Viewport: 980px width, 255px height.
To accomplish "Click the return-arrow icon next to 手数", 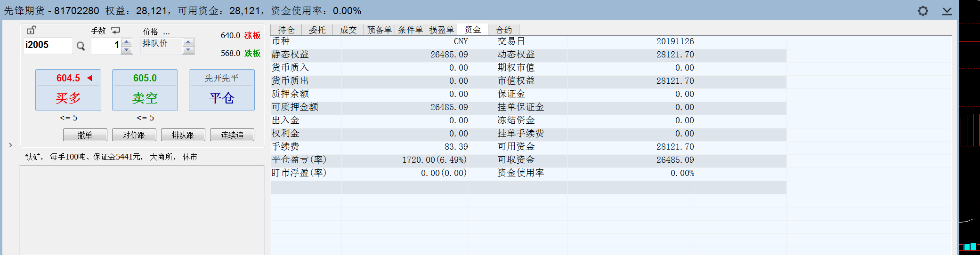I will 116,31.
